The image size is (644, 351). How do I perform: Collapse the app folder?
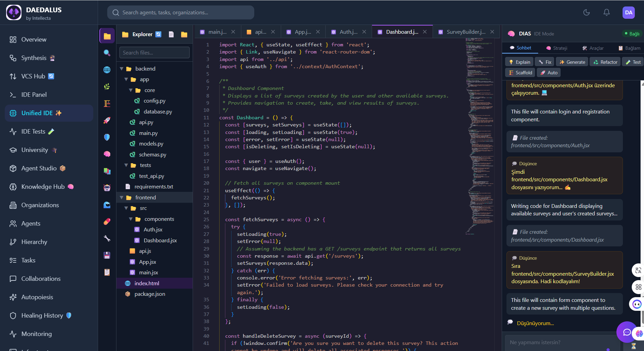[126, 79]
